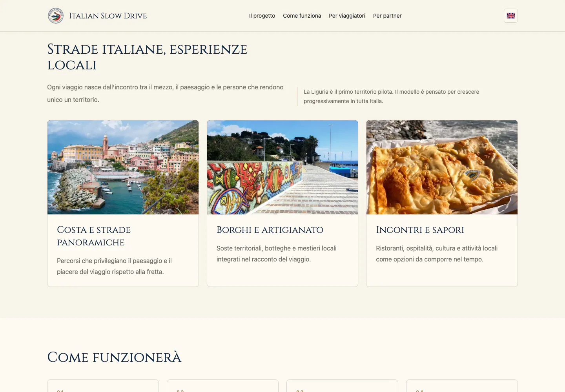565x392 pixels.
Task: Open Per viaggiatori navigation link
Action: [x=347, y=16]
